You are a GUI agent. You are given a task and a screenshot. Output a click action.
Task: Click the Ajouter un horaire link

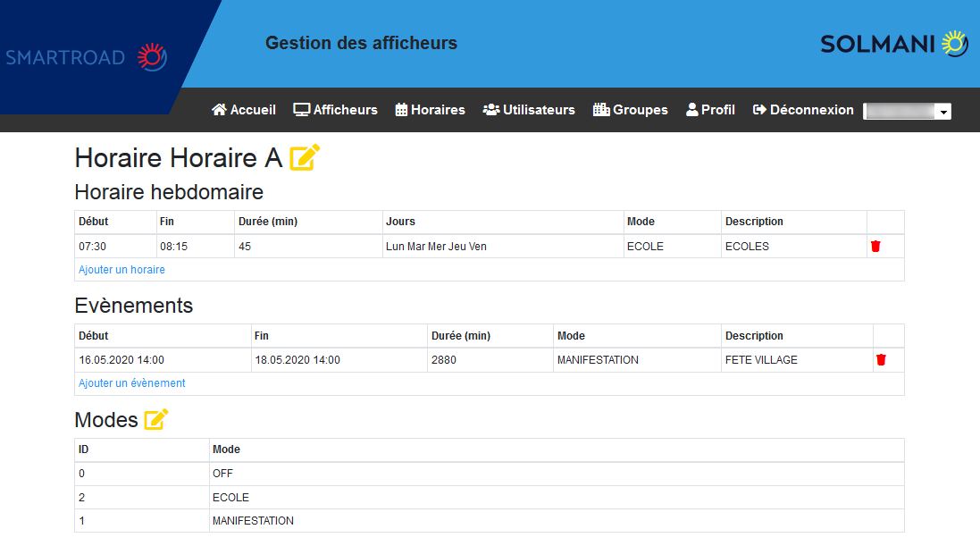[x=121, y=270]
